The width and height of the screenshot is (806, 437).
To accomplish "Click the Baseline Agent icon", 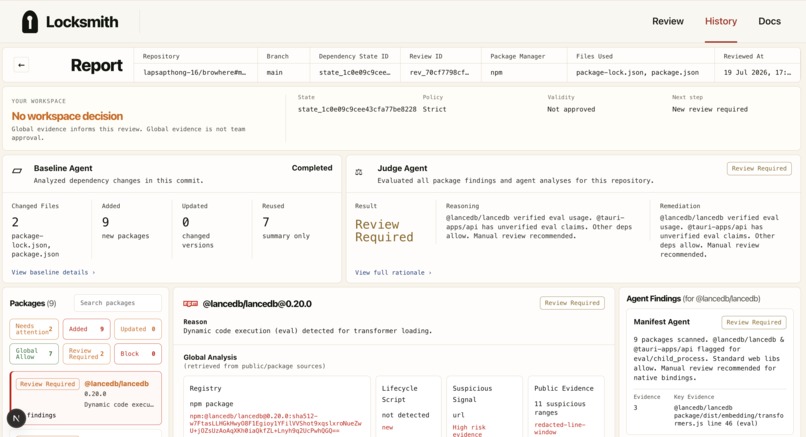I will [17, 171].
